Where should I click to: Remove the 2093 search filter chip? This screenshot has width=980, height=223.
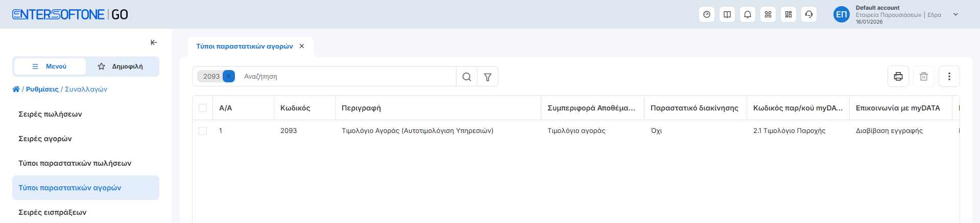(229, 76)
